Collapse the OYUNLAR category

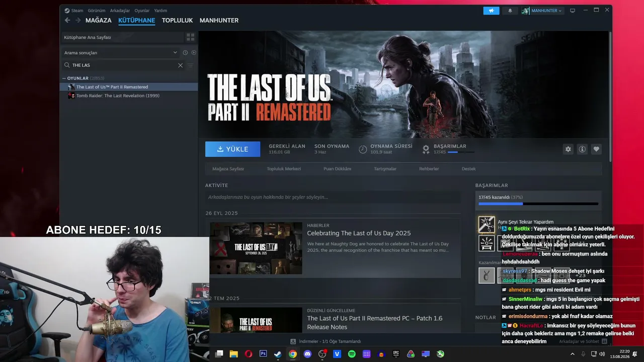[x=64, y=78]
